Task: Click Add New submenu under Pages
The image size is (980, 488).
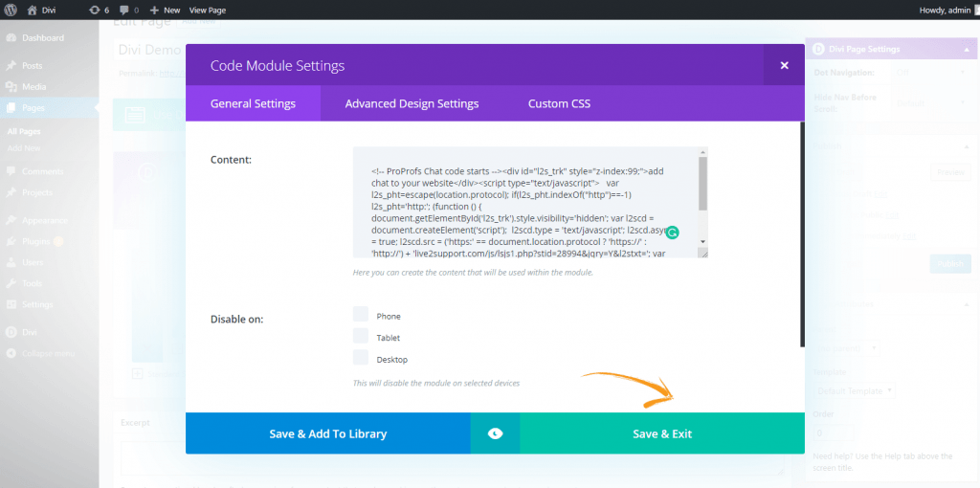Action: click(x=24, y=148)
